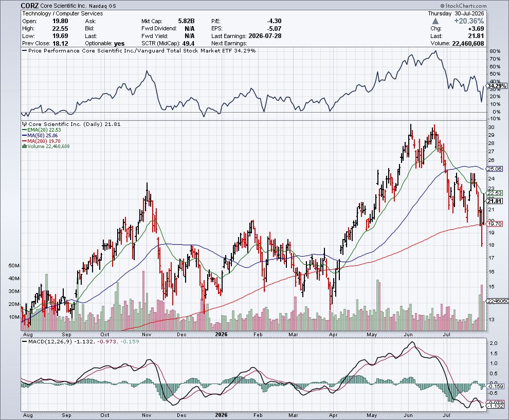Click the Open 19.80 value

point(60,21)
